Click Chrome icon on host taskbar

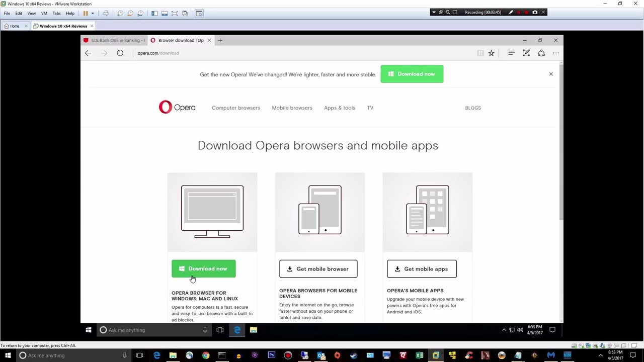pyautogui.click(x=206, y=355)
